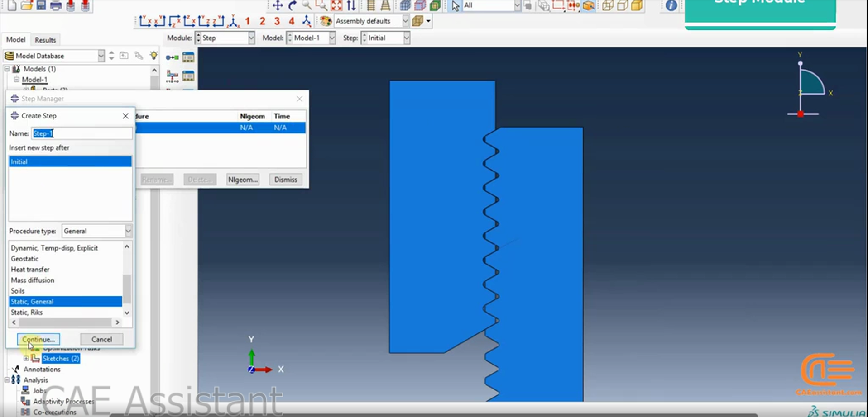Image resolution: width=868 pixels, height=417 pixels.
Task: Apply custom view 4
Action: pyautogui.click(x=292, y=21)
